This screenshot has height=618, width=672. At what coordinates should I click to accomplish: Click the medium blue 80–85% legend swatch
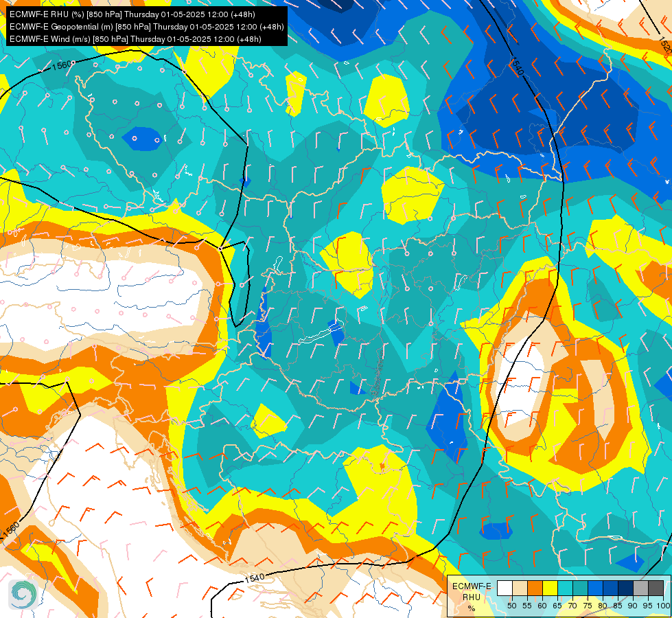(x=611, y=588)
